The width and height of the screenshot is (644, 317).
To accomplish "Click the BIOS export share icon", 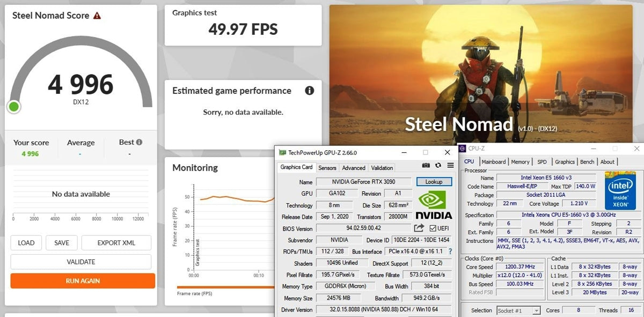I will pyautogui.click(x=419, y=228).
